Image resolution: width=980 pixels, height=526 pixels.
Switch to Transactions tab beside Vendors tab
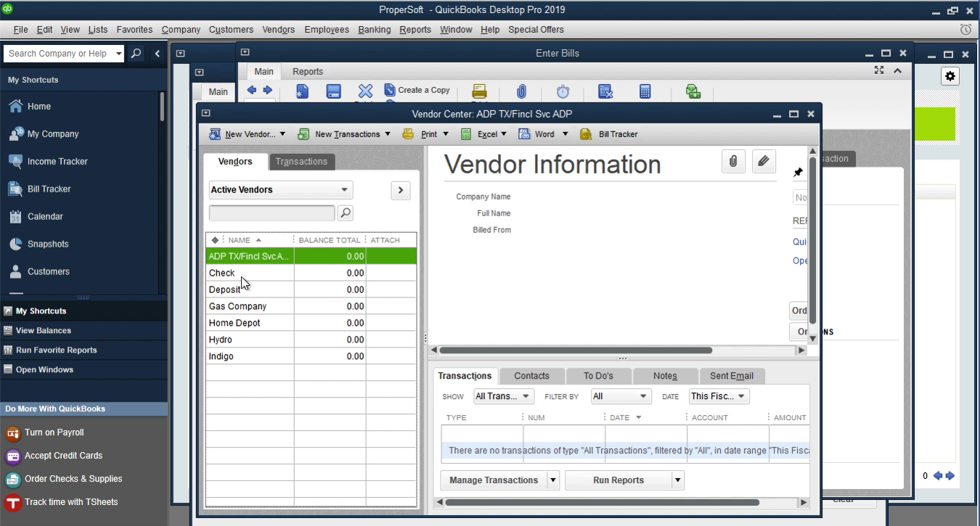(302, 162)
